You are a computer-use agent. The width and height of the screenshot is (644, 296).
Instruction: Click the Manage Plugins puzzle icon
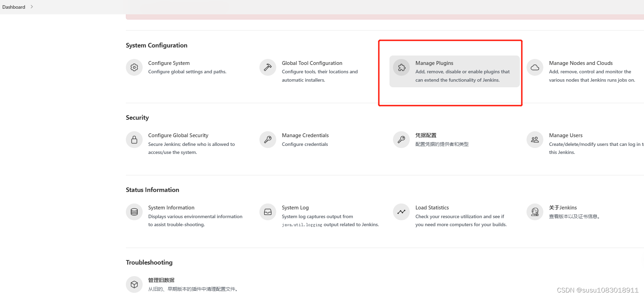pos(401,67)
